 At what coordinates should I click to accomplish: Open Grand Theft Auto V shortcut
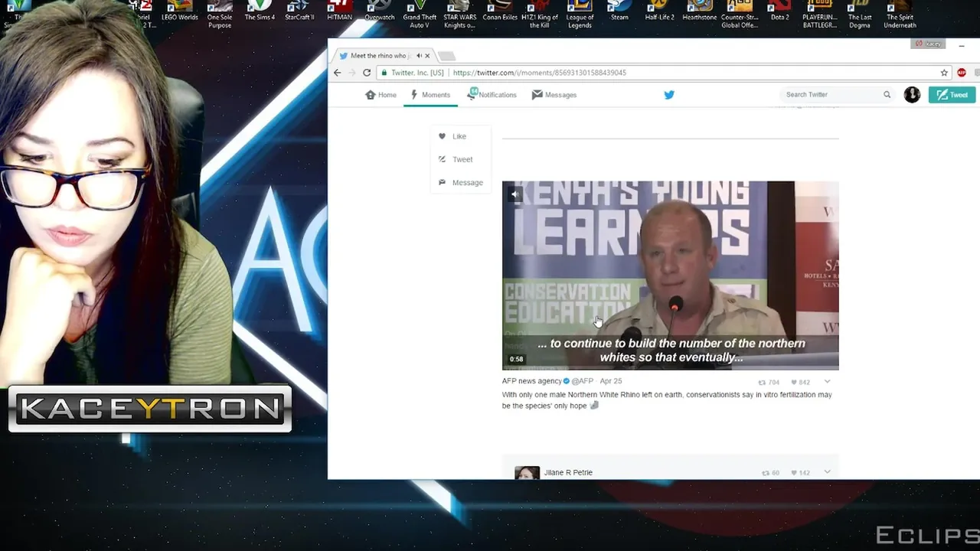(420, 14)
